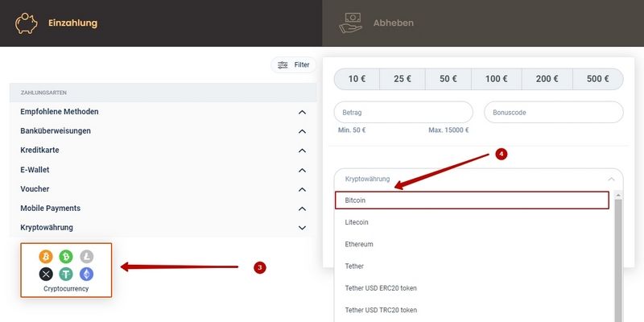Select Ethereum in the dropdown list
The image size is (644, 322).
[359, 244]
